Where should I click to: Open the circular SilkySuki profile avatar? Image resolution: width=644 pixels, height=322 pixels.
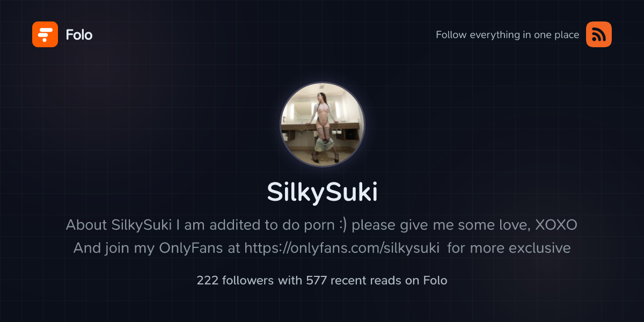[x=323, y=124]
